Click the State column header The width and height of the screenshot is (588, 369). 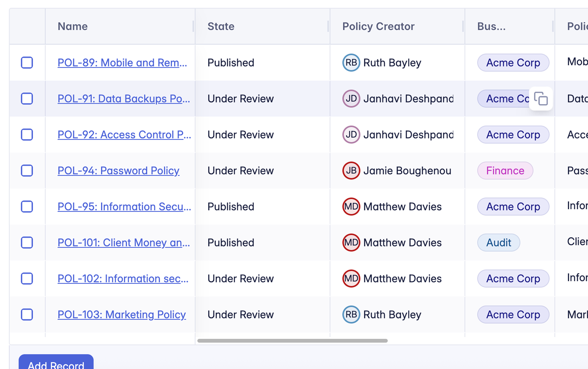(221, 26)
